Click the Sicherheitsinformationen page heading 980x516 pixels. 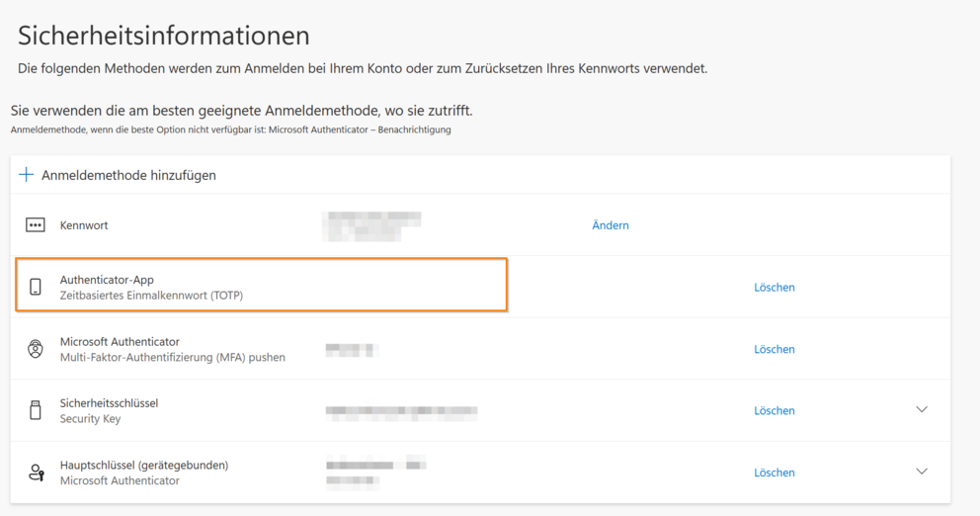pos(164,36)
